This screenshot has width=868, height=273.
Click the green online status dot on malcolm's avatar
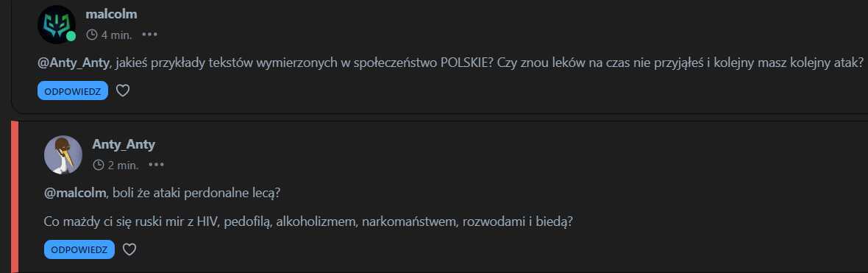[x=71, y=37]
